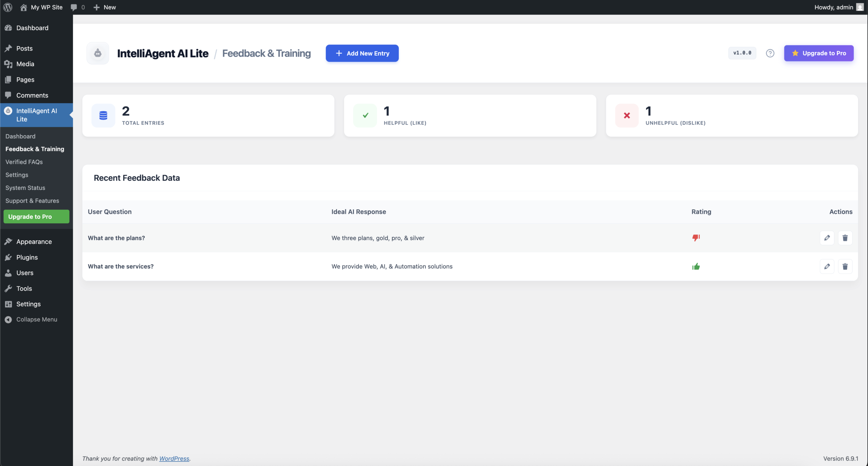The height and width of the screenshot is (466, 868).
Task: Edit the 'What are the plans?' entry
Action: coord(827,238)
